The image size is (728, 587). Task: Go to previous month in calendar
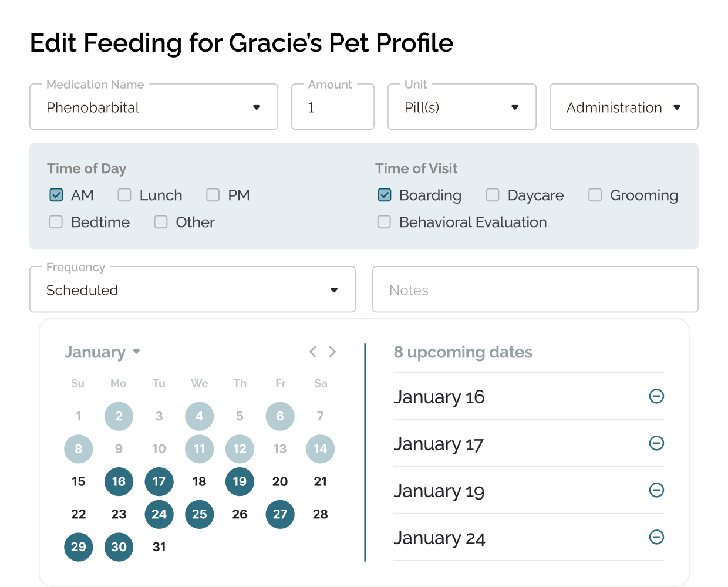coord(313,352)
